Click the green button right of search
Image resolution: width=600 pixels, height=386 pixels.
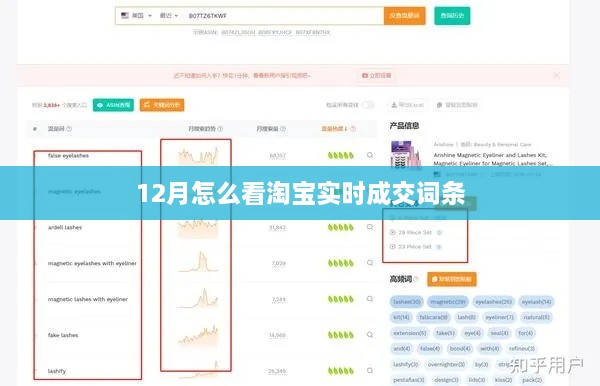point(452,16)
